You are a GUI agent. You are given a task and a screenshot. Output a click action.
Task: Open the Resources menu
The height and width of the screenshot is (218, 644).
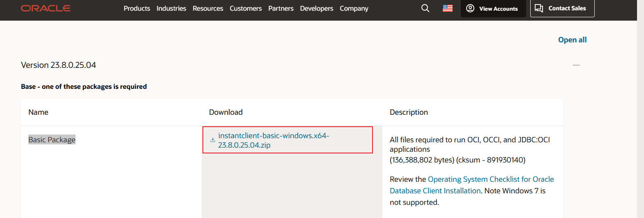tap(208, 8)
